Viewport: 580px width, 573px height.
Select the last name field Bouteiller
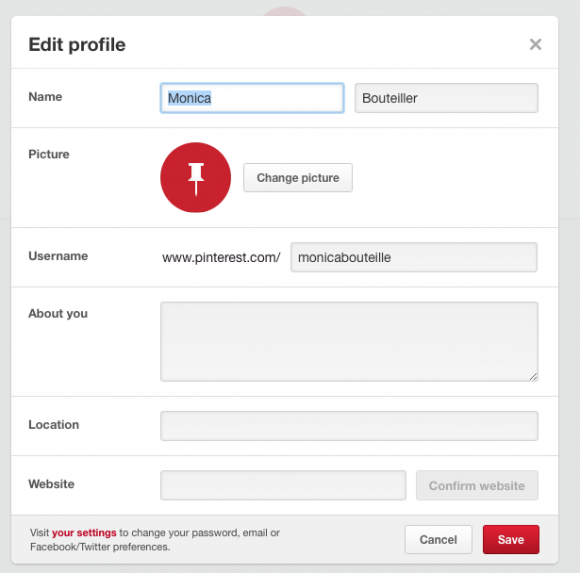click(446, 98)
